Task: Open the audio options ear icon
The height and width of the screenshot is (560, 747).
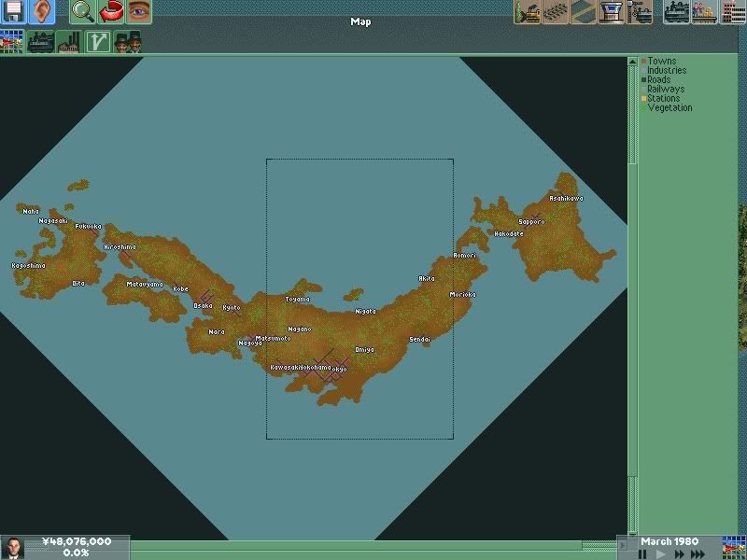Action: [x=41, y=11]
